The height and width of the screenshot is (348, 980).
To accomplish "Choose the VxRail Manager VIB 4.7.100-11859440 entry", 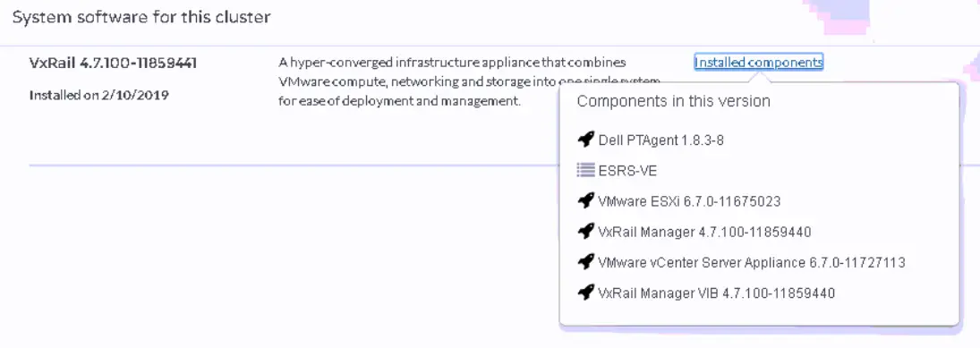I will click(716, 293).
